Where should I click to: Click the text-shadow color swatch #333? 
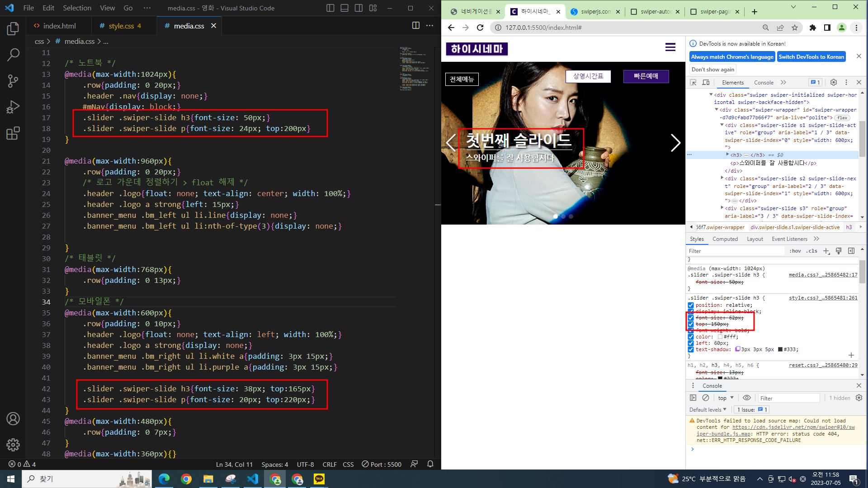pyautogui.click(x=780, y=349)
